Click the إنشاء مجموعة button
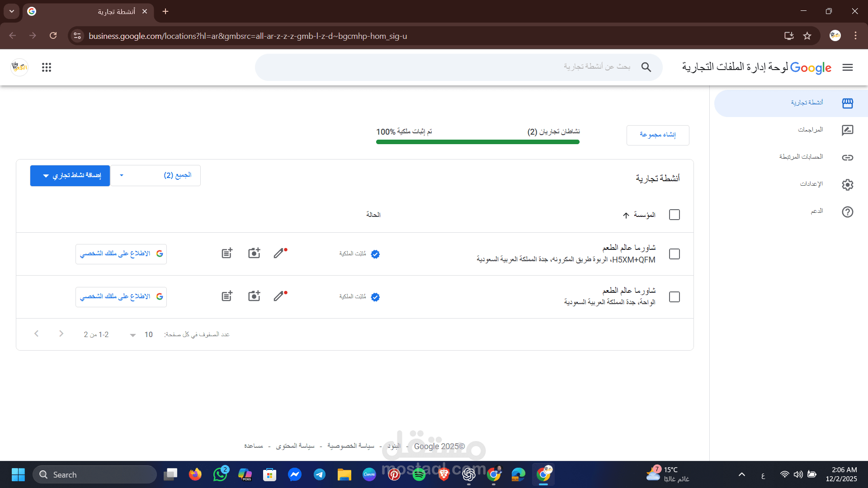Viewport: 868px width, 488px height. click(658, 135)
